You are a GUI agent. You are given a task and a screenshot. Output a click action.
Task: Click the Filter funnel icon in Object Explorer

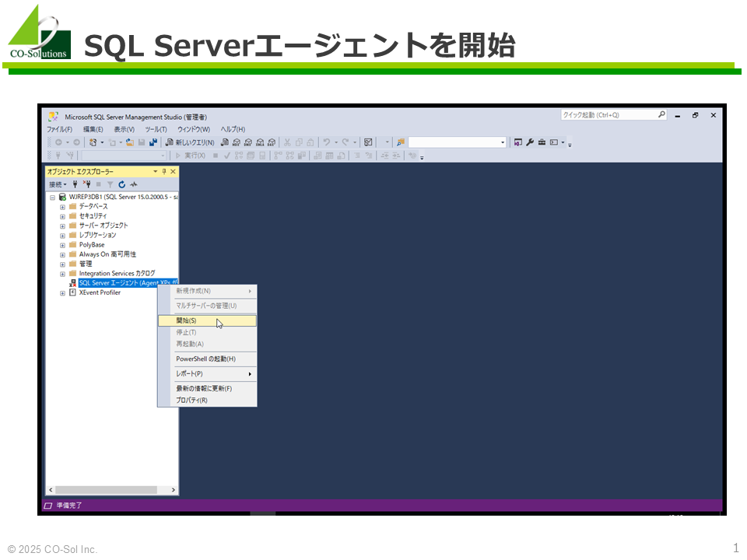click(110, 184)
